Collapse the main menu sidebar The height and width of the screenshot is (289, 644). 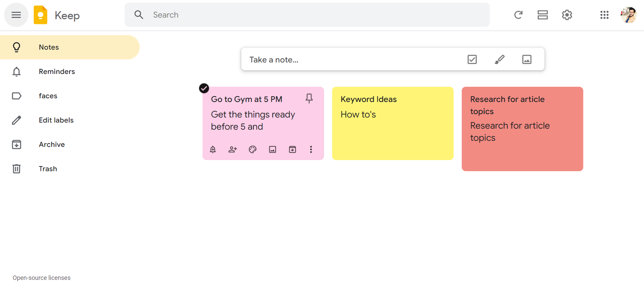pyautogui.click(x=16, y=15)
